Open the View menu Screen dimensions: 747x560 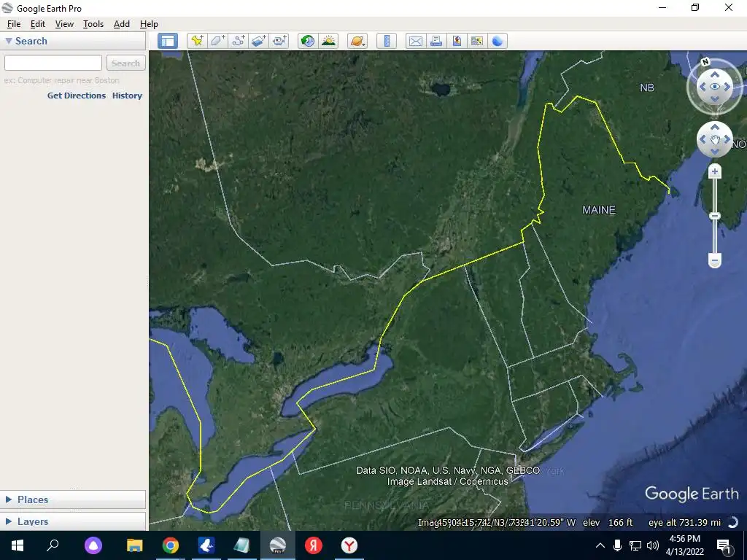[x=64, y=24]
